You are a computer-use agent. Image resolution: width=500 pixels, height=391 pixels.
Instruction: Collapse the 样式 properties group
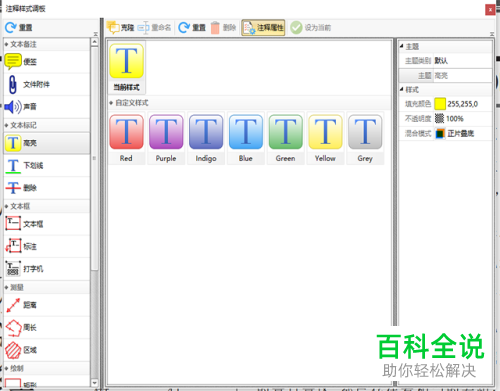click(402, 89)
